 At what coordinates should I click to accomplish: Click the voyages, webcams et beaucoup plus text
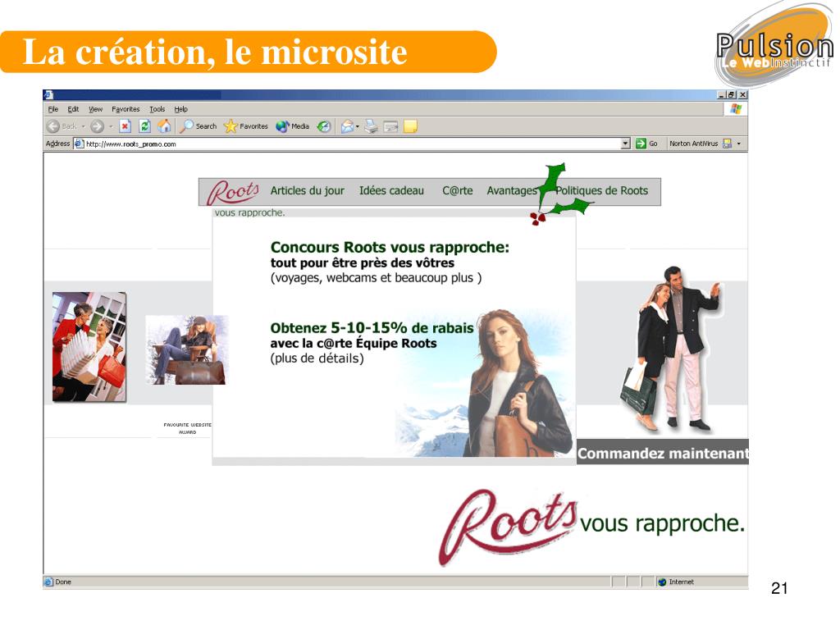click(x=376, y=277)
